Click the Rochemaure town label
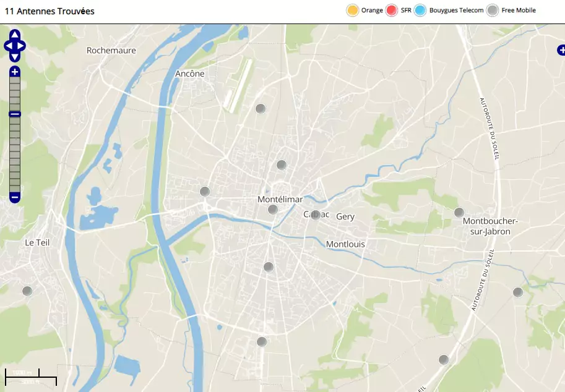565x392 pixels. pyautogui.click(x=111, y=50)
